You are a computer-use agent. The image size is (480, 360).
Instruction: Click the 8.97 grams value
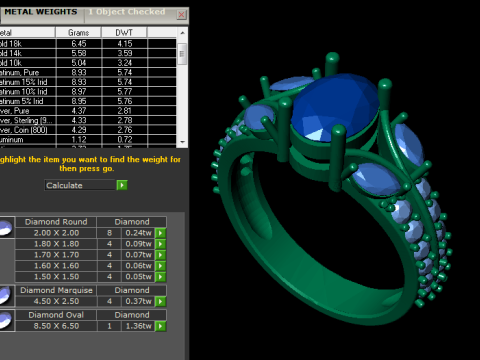tap(79, 92)
